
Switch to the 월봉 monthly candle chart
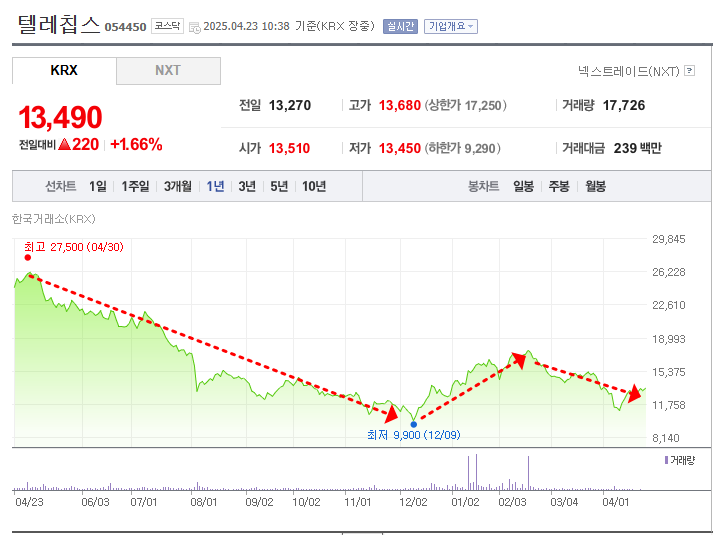click(595, 186)
